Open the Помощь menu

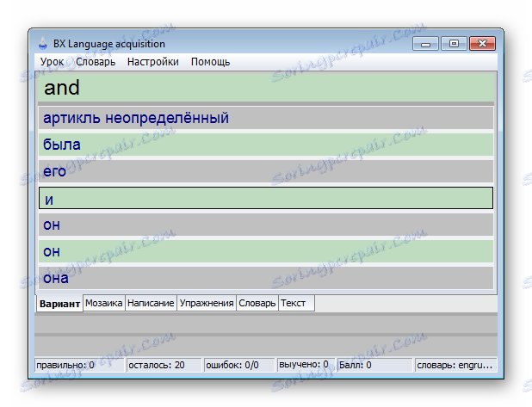(210, 62)
